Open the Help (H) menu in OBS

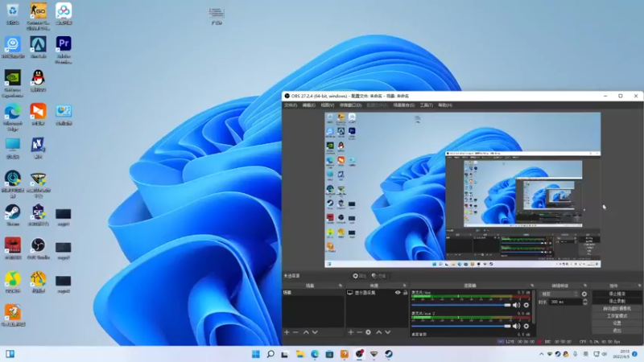445,105
